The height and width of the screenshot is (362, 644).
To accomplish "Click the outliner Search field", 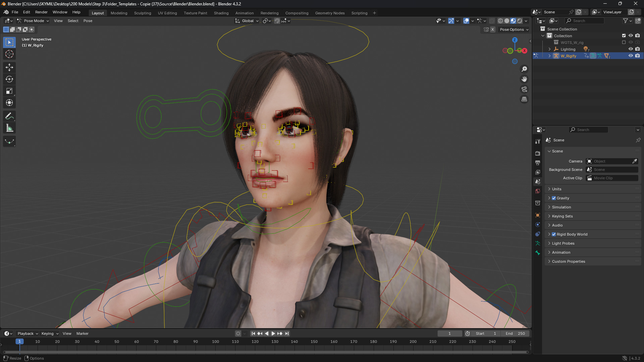I will 584,21.
